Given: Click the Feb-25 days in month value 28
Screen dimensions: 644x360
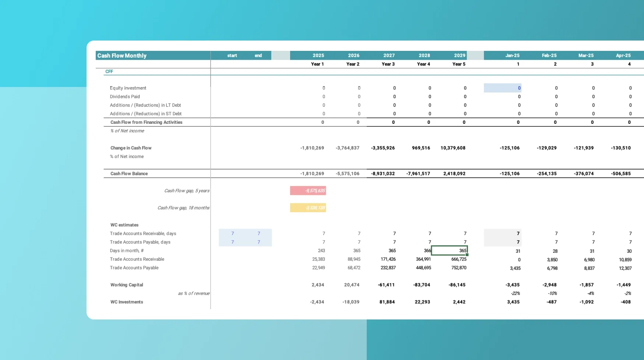Looking at the screenshot, I should [x=555, y=251].
